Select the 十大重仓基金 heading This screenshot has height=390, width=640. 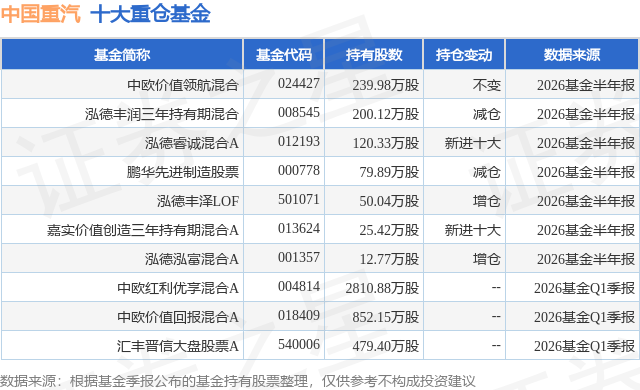click(150, 13)
